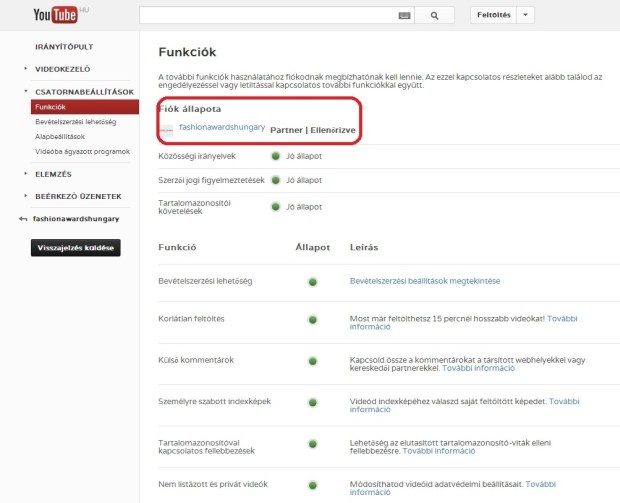This screenshot has height=503, width=620.
Task: Click the green dot for Nem listázott és privát videók
Action: pyautogui.click(x=312, y=485)
